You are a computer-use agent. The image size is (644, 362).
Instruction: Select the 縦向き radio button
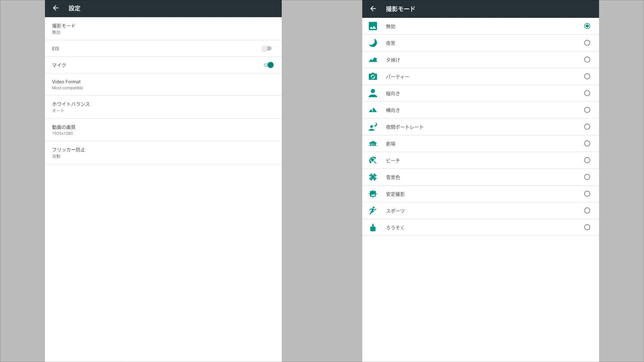tap(587, 93)
